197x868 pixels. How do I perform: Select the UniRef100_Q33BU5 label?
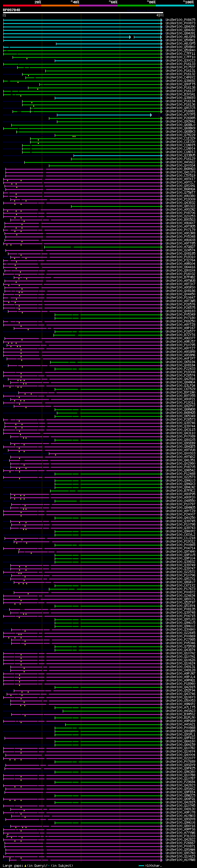(180, 155)
